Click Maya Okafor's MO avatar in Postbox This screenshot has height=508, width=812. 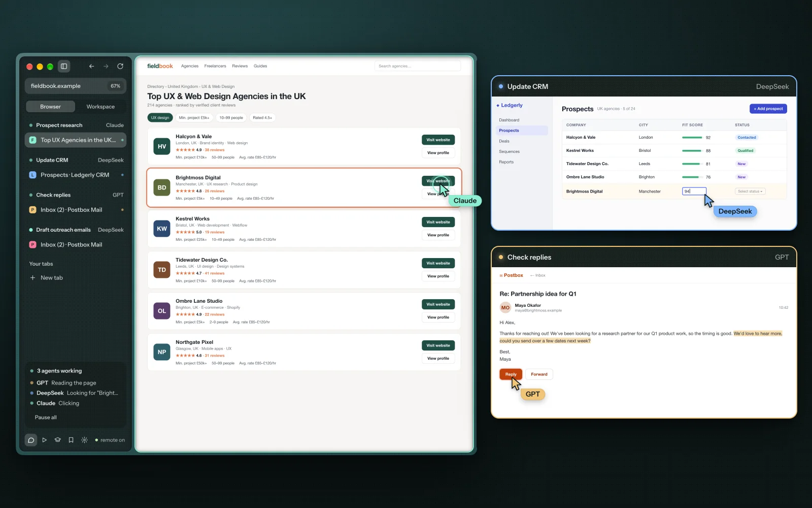pos(505,308)
